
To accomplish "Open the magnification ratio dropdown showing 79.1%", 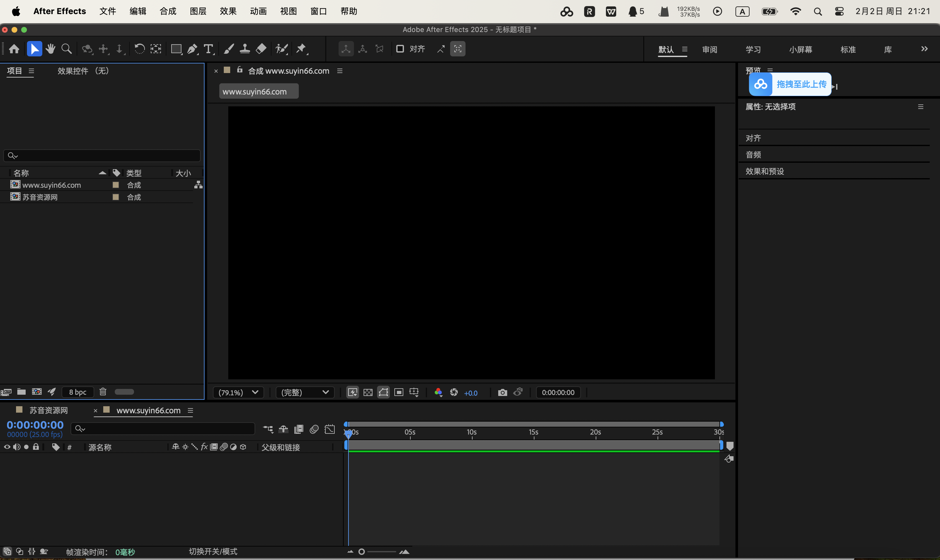I will 238,392.
